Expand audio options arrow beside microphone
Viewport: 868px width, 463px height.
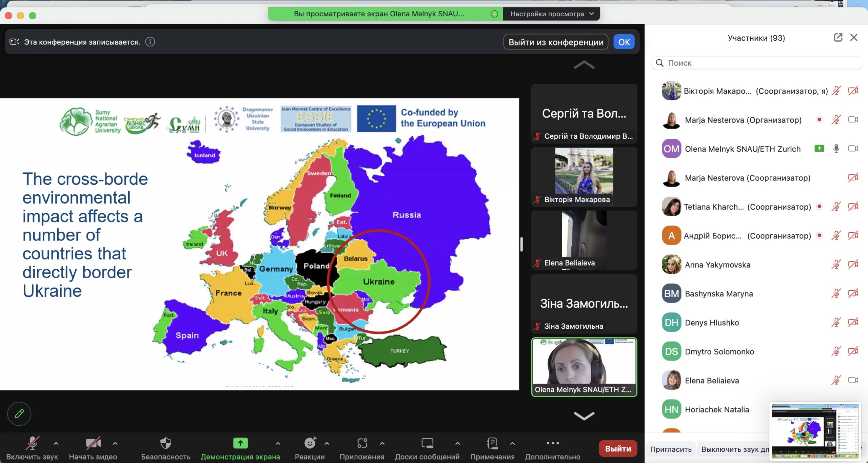[56, 443]
